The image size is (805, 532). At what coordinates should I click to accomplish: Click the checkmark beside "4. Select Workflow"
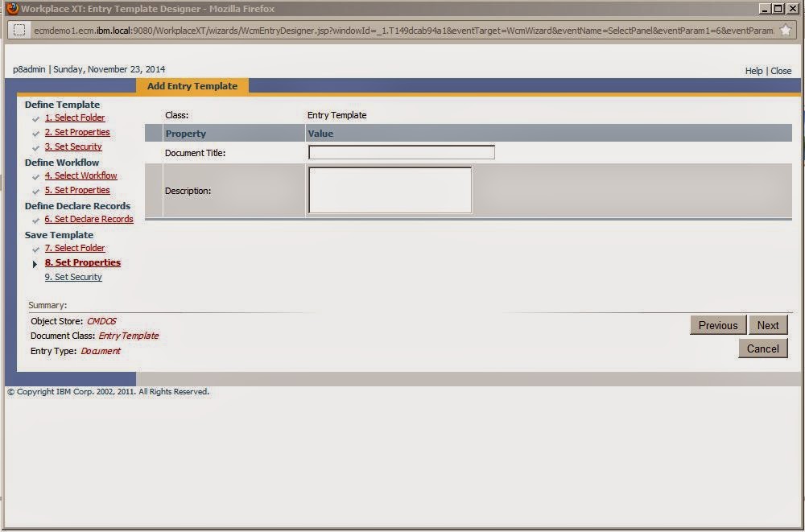tap(35, 175)
